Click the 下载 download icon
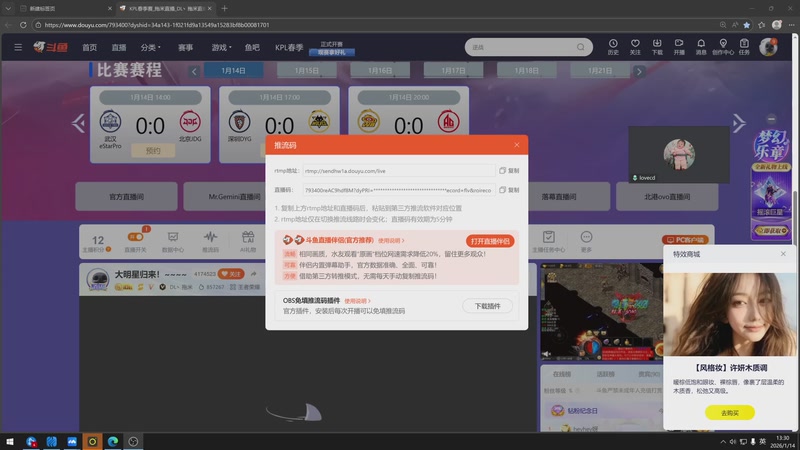 point(657,47)
